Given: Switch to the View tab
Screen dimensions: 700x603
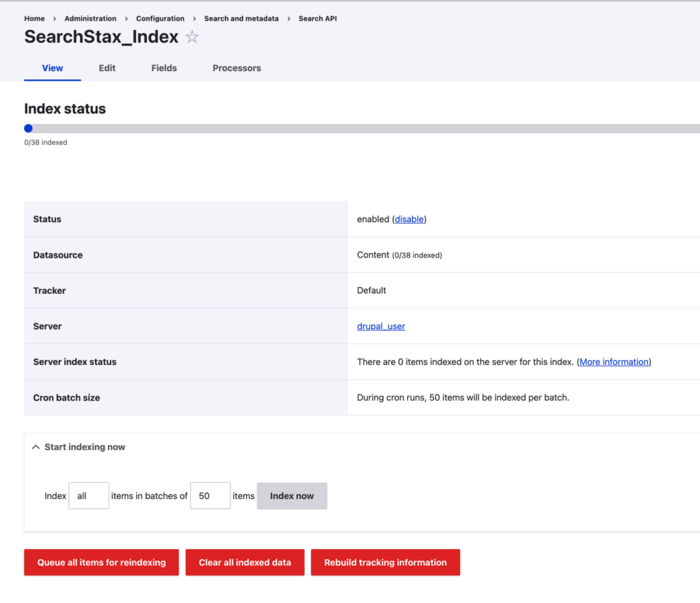Looking at the screenshot, I should point(52,68).
